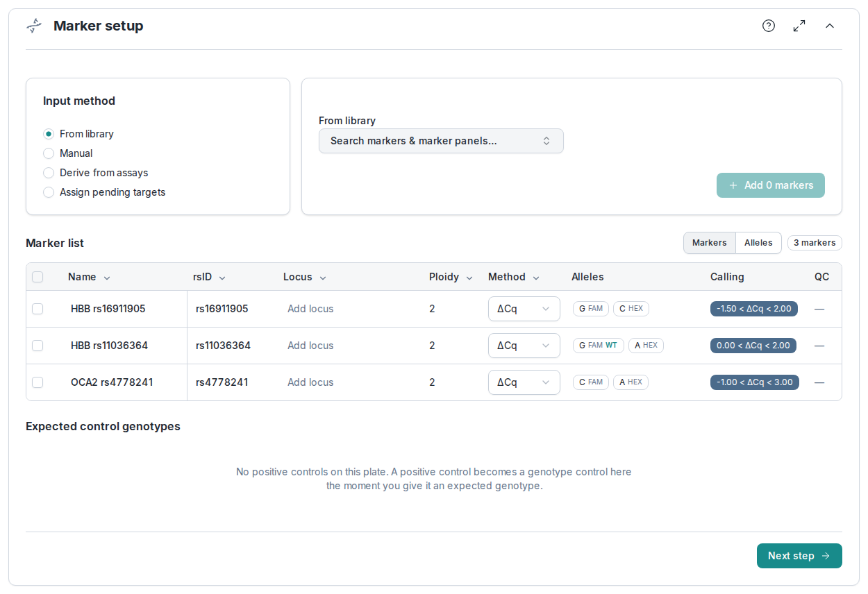Click the 0.00 < ΔCq < 2.00 calling badge

click(x=753, y=346)
